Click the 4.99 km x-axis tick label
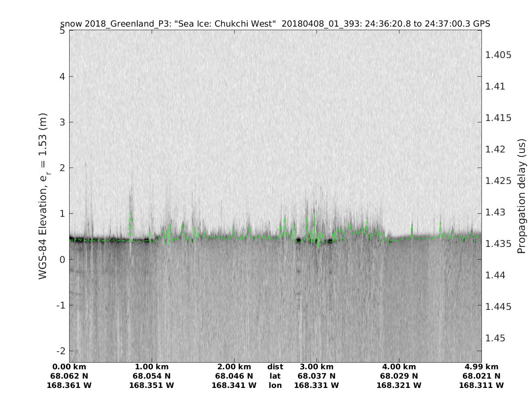 [x=481, y=367]
